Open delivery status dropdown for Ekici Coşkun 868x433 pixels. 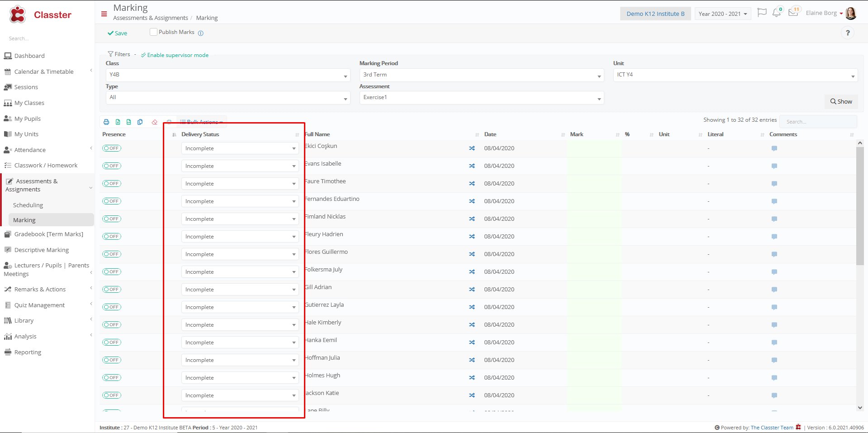pos(240,148)
